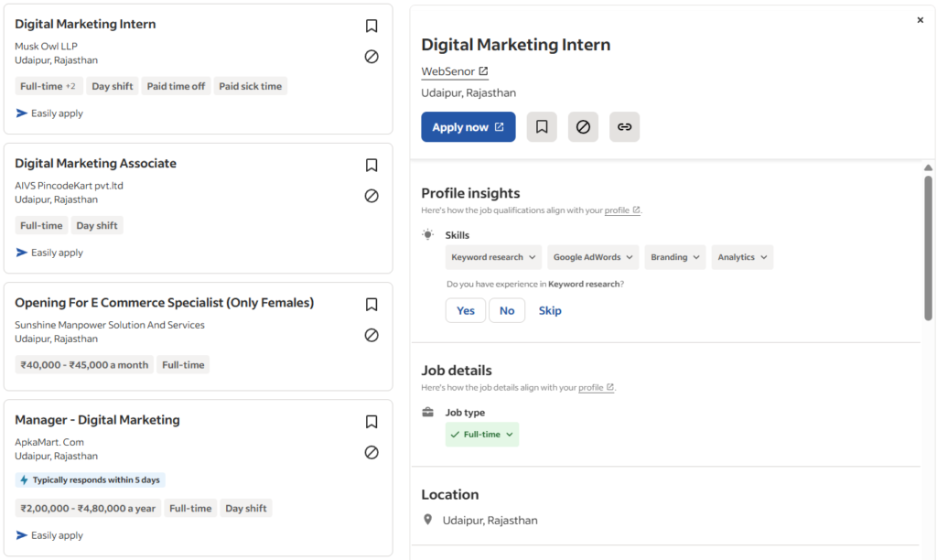Hide the Sunshine Manpower job listing
Viewport: 937px width, 560px height.
tap(372, 335)
